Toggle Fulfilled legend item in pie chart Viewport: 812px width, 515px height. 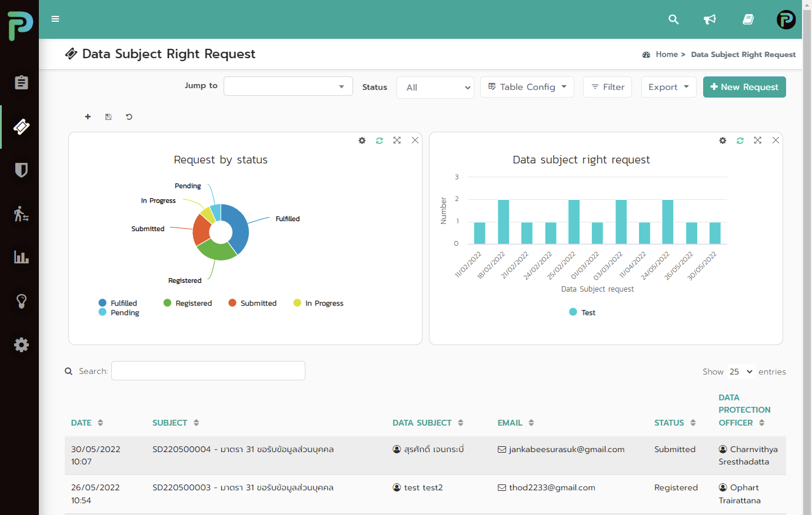pyautogui.click(x=118, y=303)
